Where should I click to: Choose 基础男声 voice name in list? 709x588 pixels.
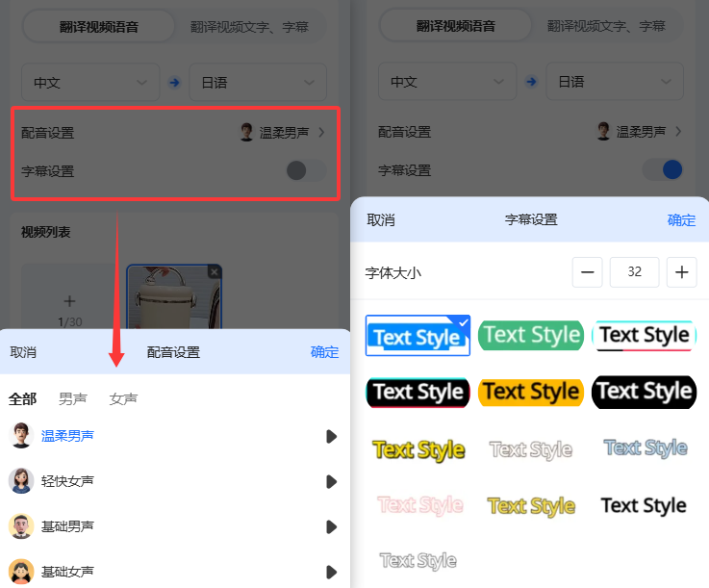click(x=67, y=526)
